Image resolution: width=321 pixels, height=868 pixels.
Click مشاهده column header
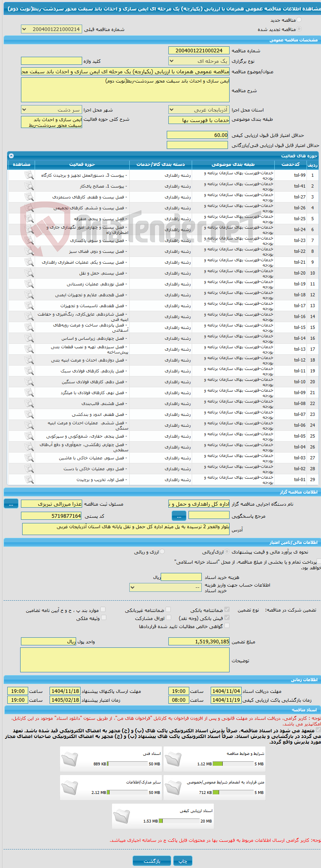(21, 164)
